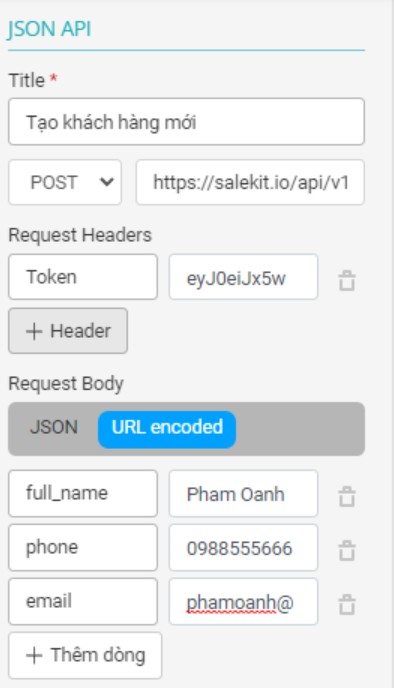Edit the email key field
Image resolution: width=394 pixels, height=688 pixels.
click(x=83, y=602)
